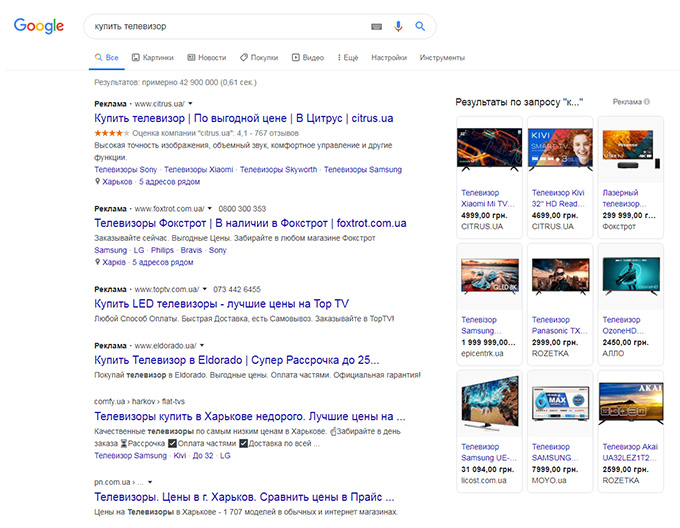Open the Фокстрот ad title link
Screen dimensions: 680x528
click(250, 223)
